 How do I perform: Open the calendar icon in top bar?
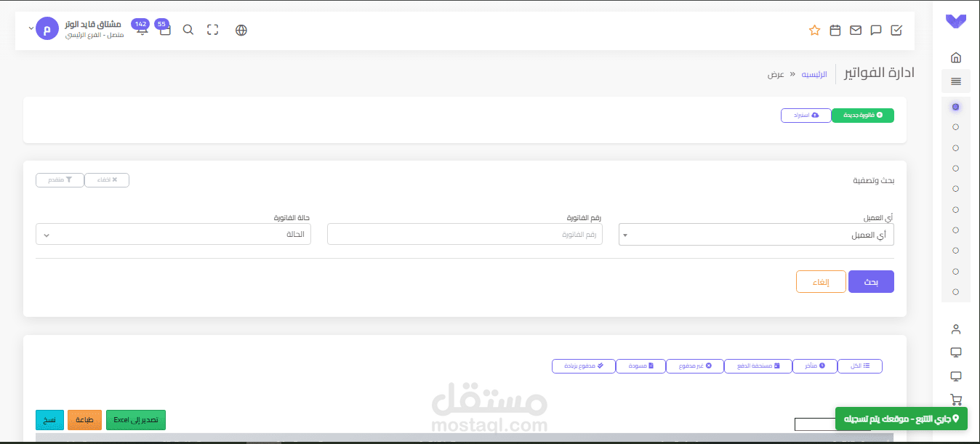835,30
